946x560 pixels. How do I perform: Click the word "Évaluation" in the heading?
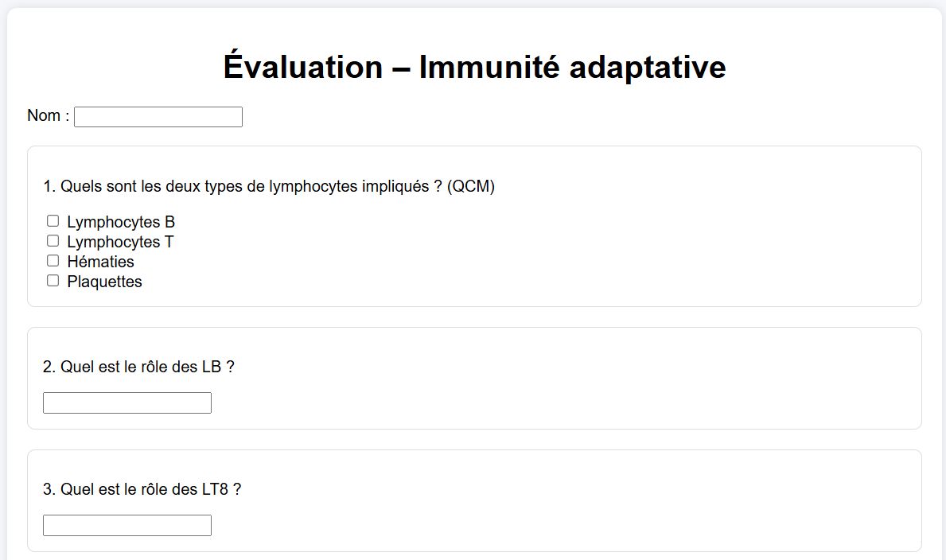[302, 68]
